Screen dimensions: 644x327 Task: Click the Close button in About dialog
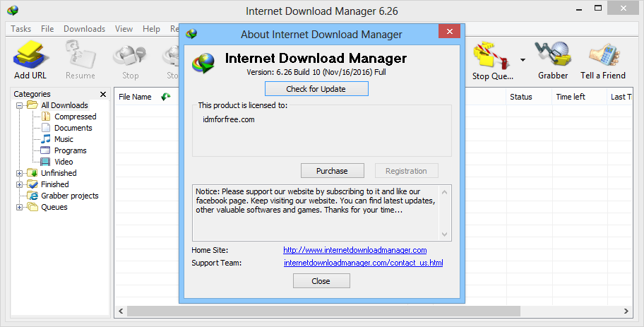[x=321, y=281]
